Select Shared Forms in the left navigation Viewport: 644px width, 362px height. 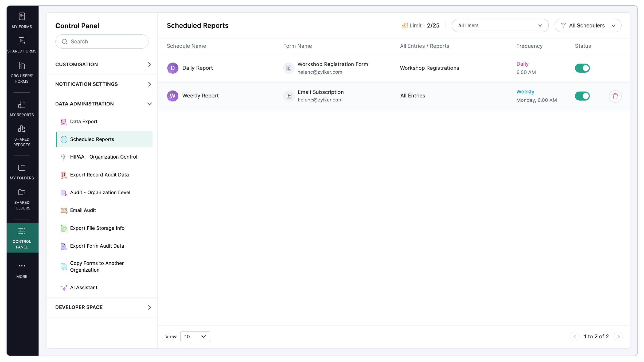tap(22, 45)
